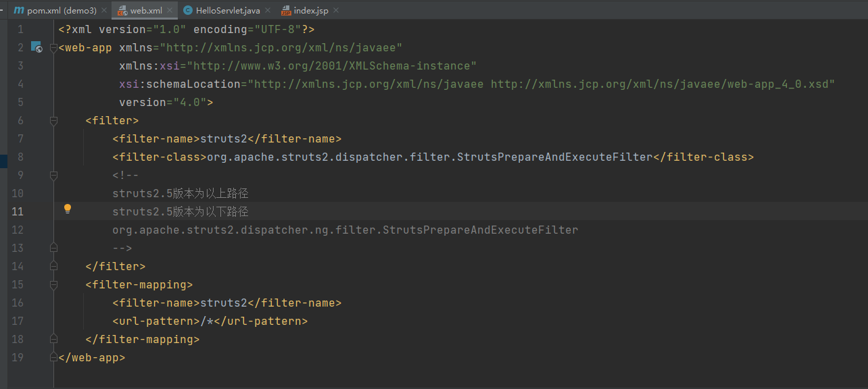The height and width of the screenshot is (389, 868).
Task: Click the opening <filter> tag
Action: [x=112, y=120]
